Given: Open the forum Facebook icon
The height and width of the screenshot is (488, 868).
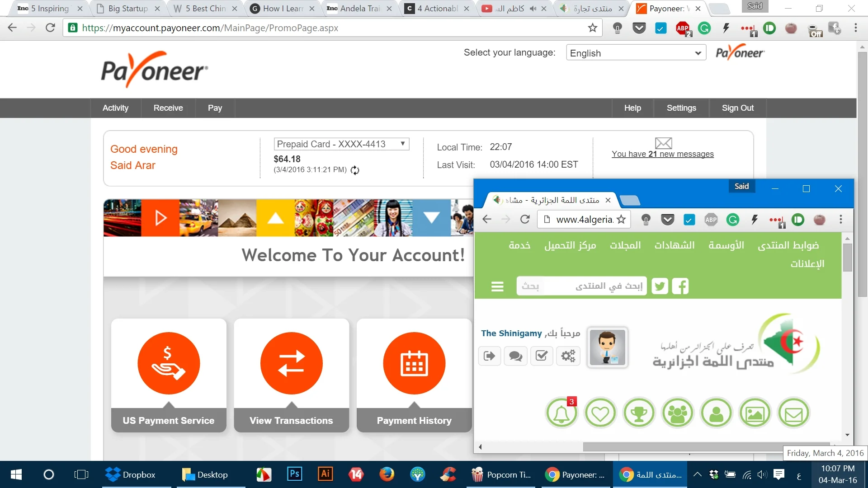Looking at the screenshot, I should coord(680,286).
